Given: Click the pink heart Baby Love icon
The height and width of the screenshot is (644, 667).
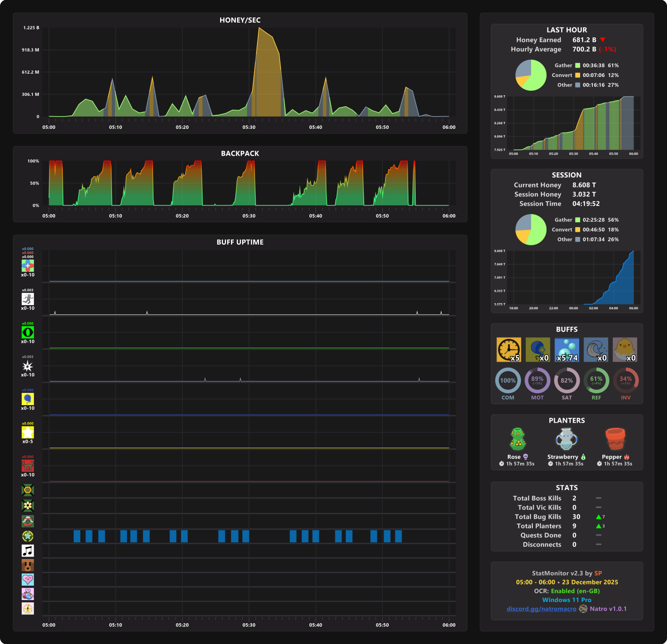Looking at the screenshot, I should click(28, 579).
